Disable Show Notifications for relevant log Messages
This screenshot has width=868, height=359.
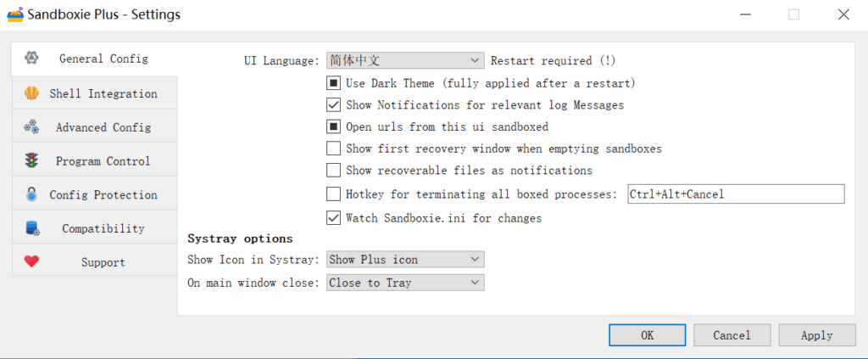tap(334, 105)
